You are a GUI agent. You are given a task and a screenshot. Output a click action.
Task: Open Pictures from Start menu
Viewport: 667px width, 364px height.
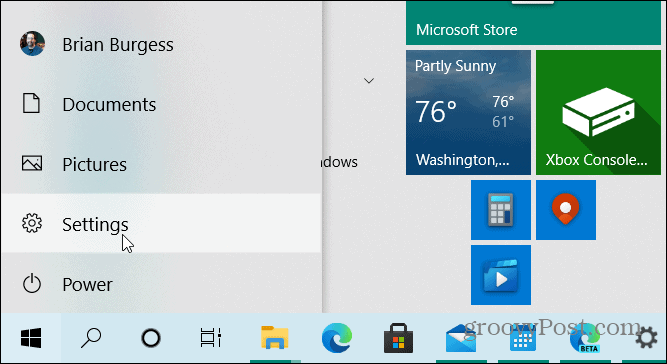(161, 164)
